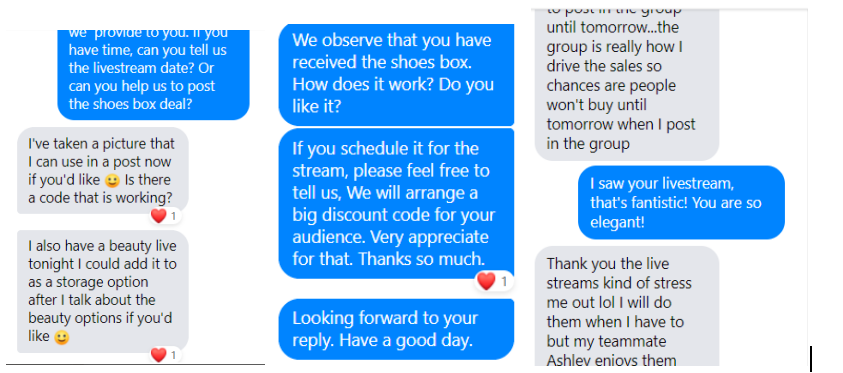Viewport: 843px width, 373px height.
Task: Select 'If you schedule it for the stream' message
Action: tap(396, 204)
